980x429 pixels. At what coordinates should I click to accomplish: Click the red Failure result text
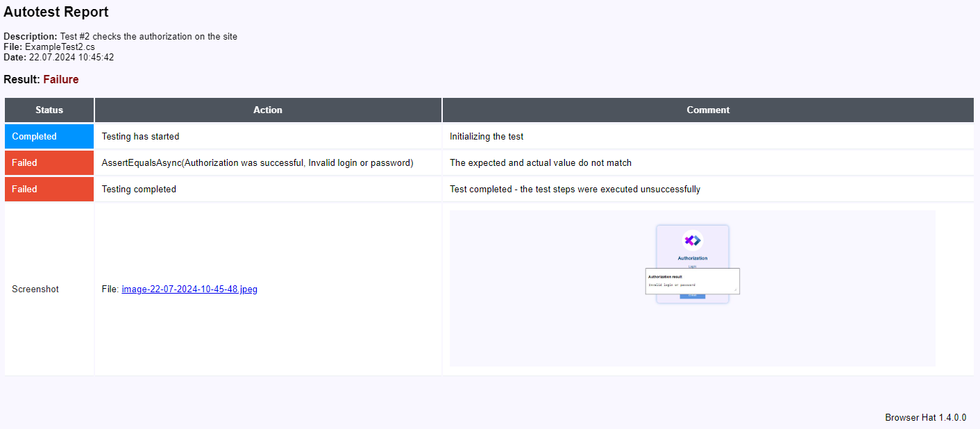pos(61,80)
